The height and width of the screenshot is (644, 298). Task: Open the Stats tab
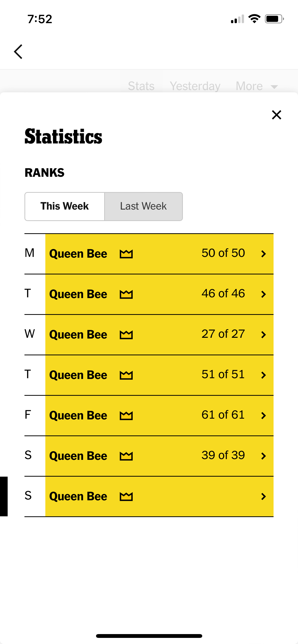[141, 86]
